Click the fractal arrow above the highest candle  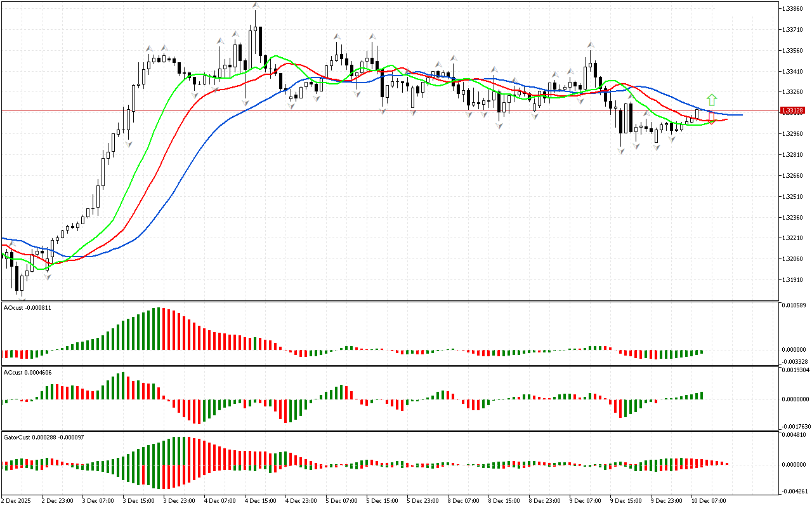[255, 6]
